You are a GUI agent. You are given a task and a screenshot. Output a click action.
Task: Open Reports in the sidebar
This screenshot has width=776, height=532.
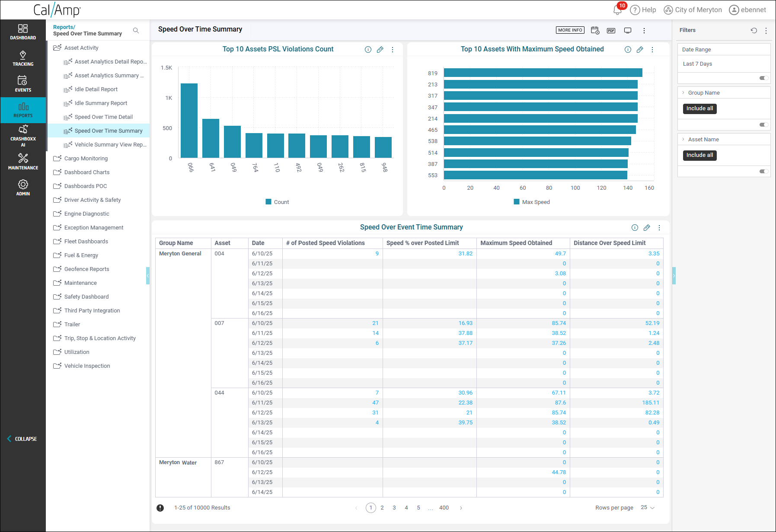(x=23, y=110)
